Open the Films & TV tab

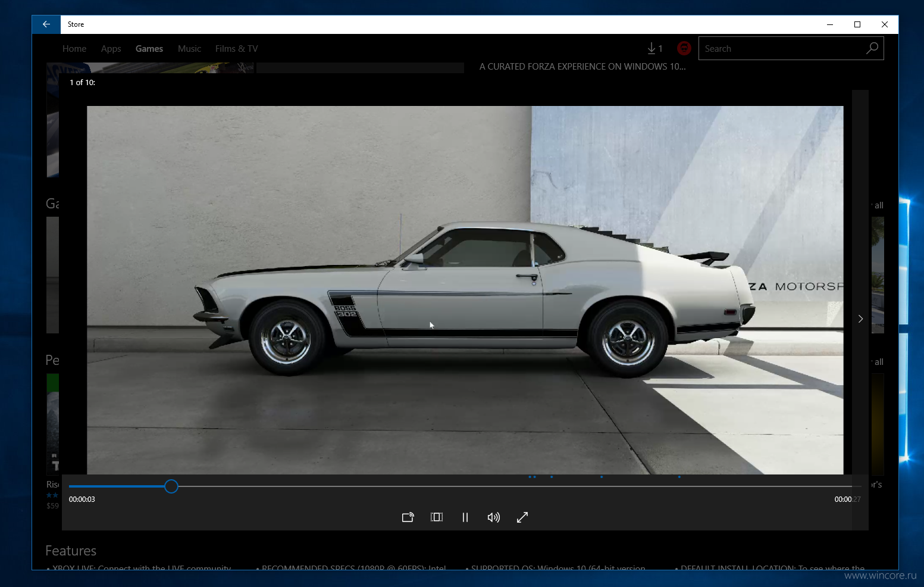(x=236, y=49)
